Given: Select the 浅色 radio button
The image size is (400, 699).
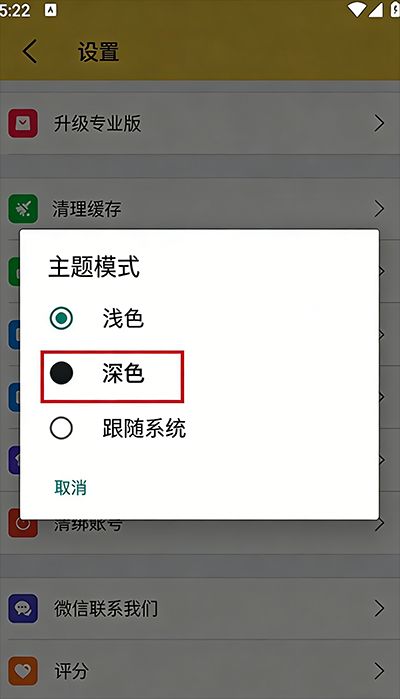Looking at the screenshot, I should tap(61, 318).
